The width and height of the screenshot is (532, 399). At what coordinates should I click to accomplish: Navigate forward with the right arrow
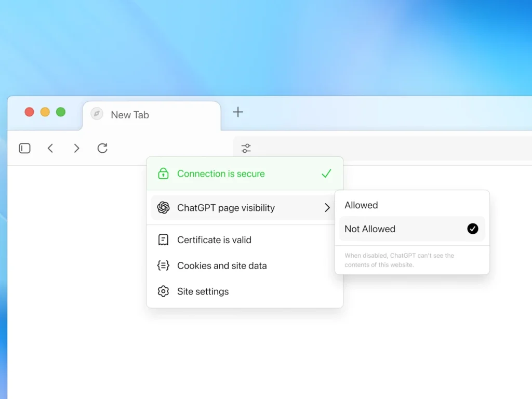[76, 148]
